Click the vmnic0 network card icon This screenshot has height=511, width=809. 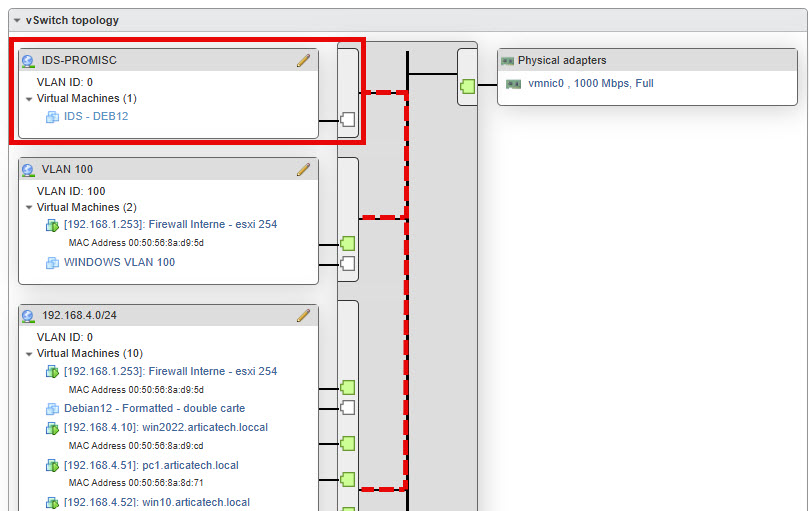click(514, 84)
